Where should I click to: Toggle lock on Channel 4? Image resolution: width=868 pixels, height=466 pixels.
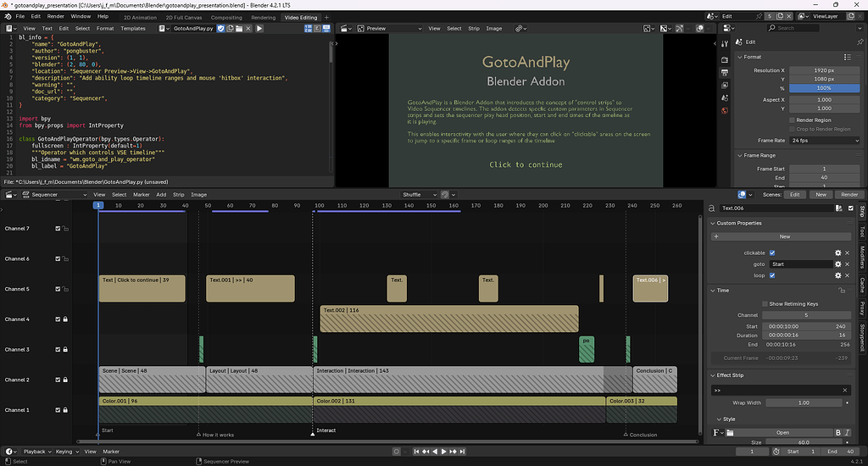tap(65, 319)
